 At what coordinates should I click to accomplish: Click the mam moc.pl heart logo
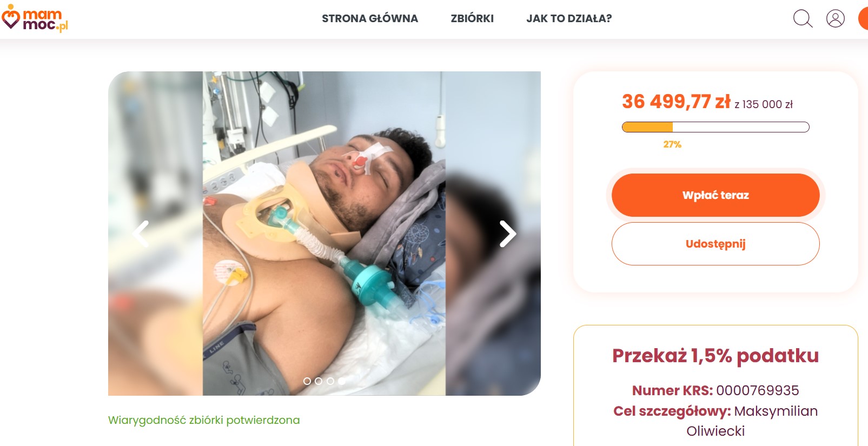[x=35, y=18]
